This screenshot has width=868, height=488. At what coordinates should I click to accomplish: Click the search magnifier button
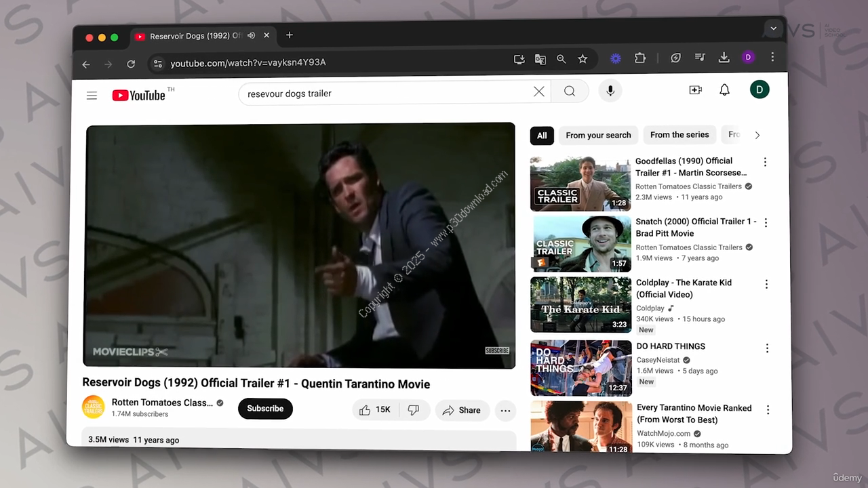570,91
